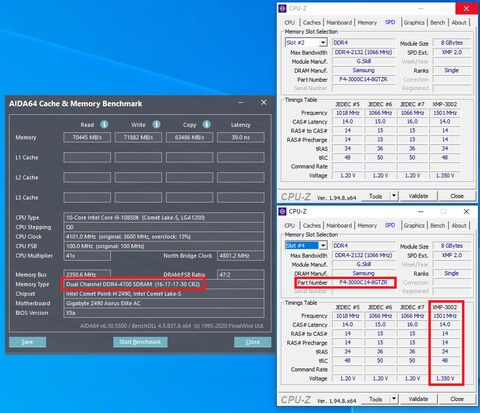Viewport: 480px width, 413px height.
Task: Open Graphics tab in upper CPU-Z
Action: tap(414, 22)
